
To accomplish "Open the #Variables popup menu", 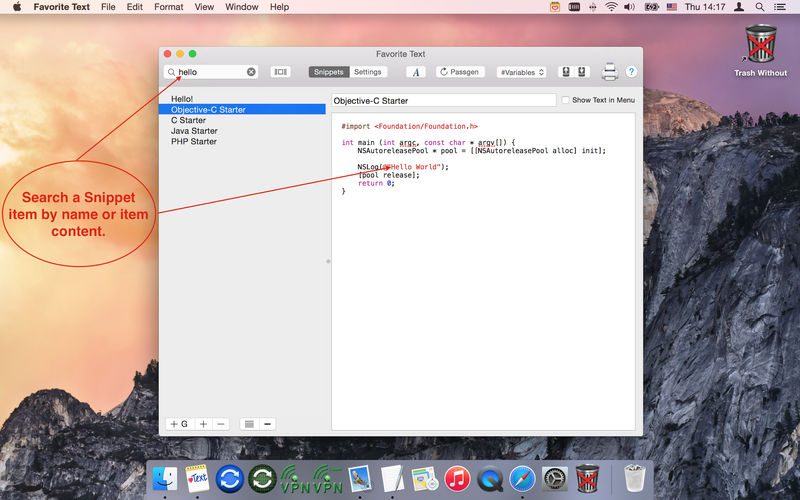I will coord(521,72).
